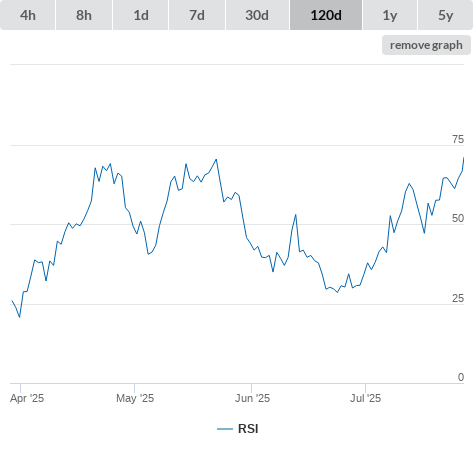Image resolution: width=474 pixels, height=455 pixels.
Task: View the 5y time range
Action: (446, 15)
